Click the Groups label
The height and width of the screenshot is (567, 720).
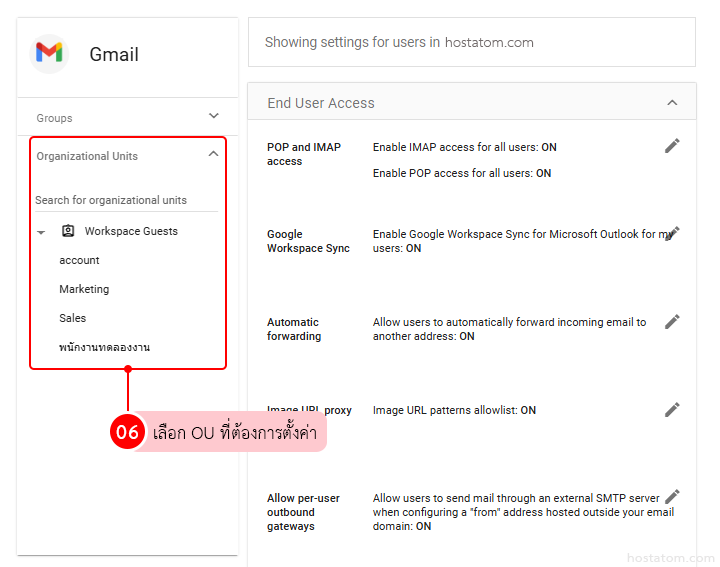(x=54, y=118)
